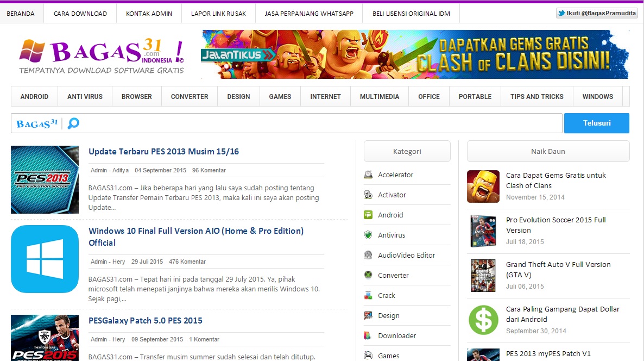Open the '476 Komentar' comments link

coord(187,262)
